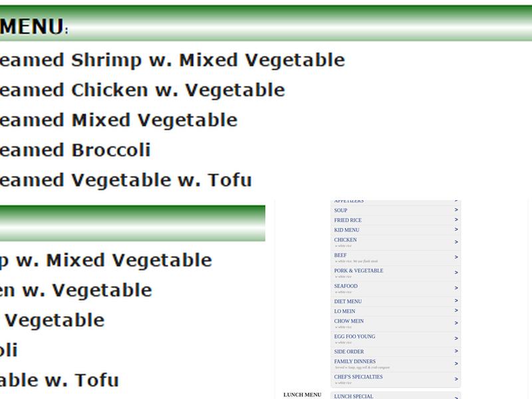
Task: Open the FRIED RICE category
Action: [348, 220]
